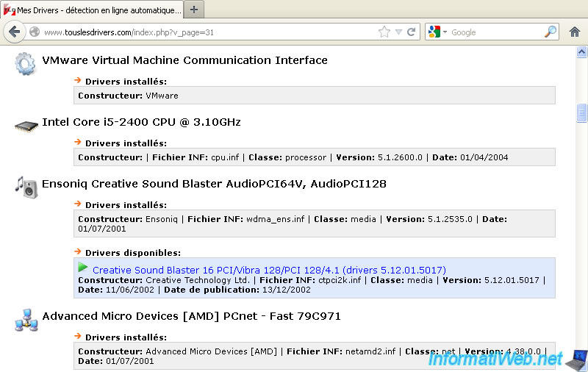Viewport: 588px width, 372px height.
Task: Click the version 5.1.2535.0 value
Action: point(450,219)
